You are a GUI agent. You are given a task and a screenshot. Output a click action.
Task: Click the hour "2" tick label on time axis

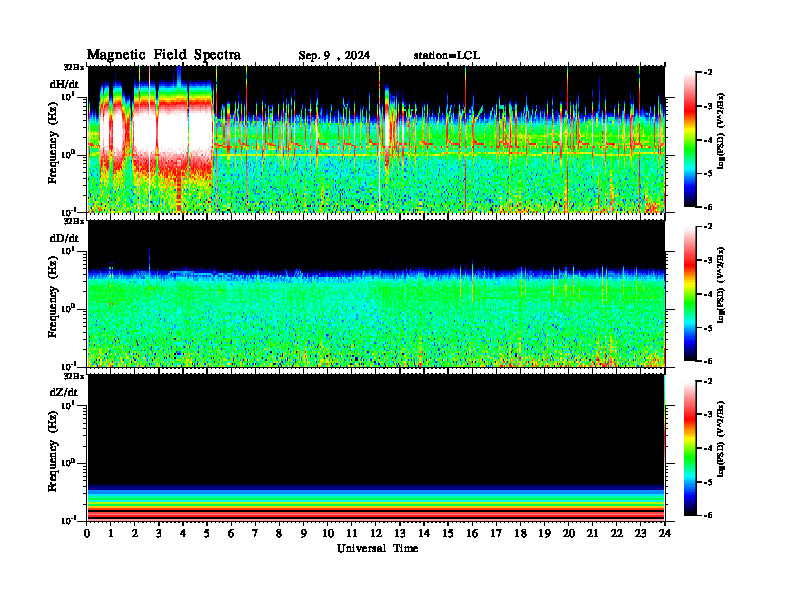[134, 533]
